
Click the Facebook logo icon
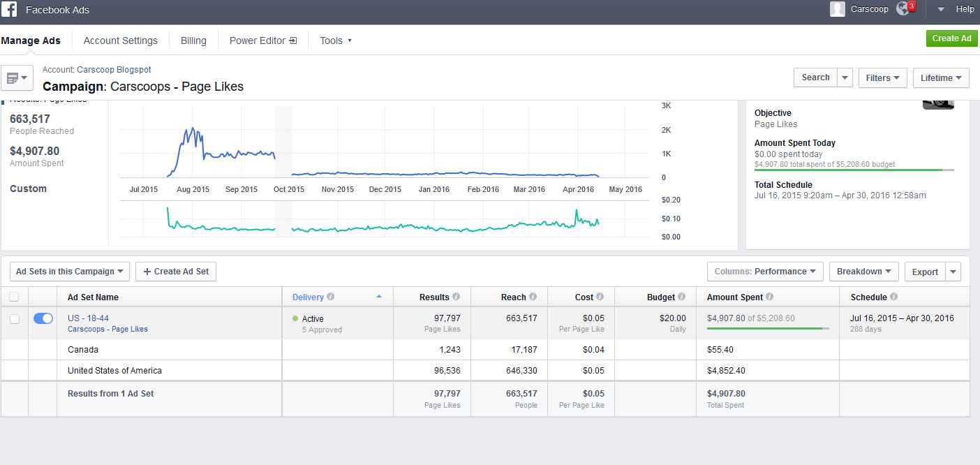tap(10, 10)
